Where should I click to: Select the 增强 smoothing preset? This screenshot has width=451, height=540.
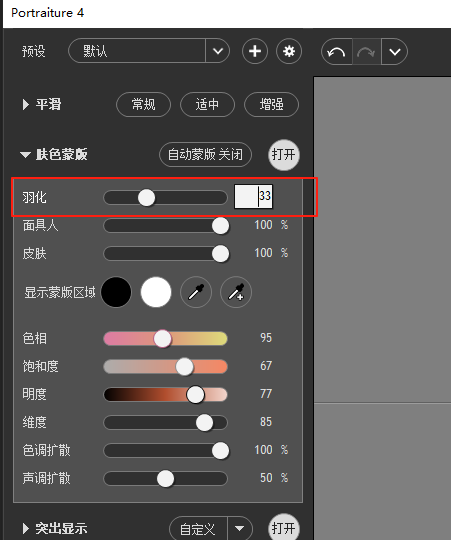tap(271, 104)
